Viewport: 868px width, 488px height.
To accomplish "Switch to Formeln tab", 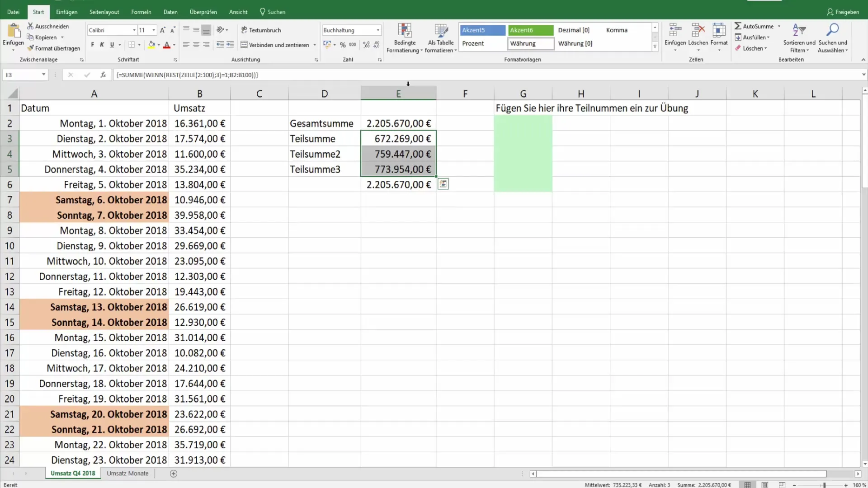I will coord(141,12).
